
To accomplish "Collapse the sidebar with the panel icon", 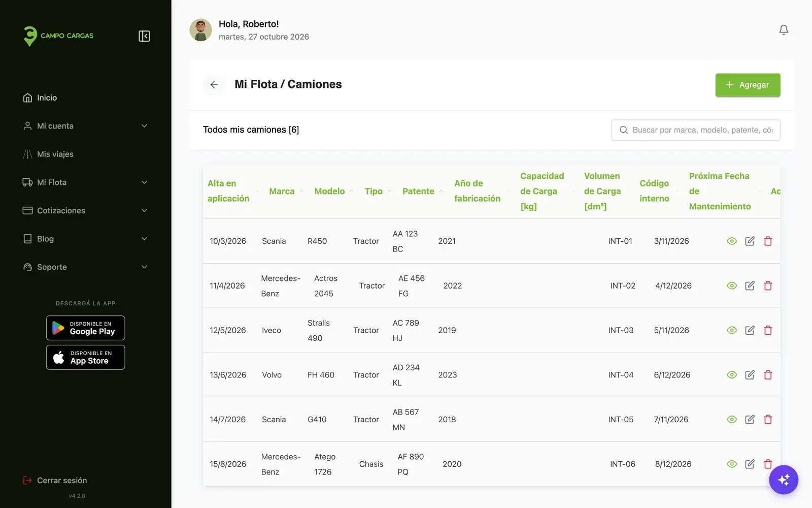I will point(144,36).
